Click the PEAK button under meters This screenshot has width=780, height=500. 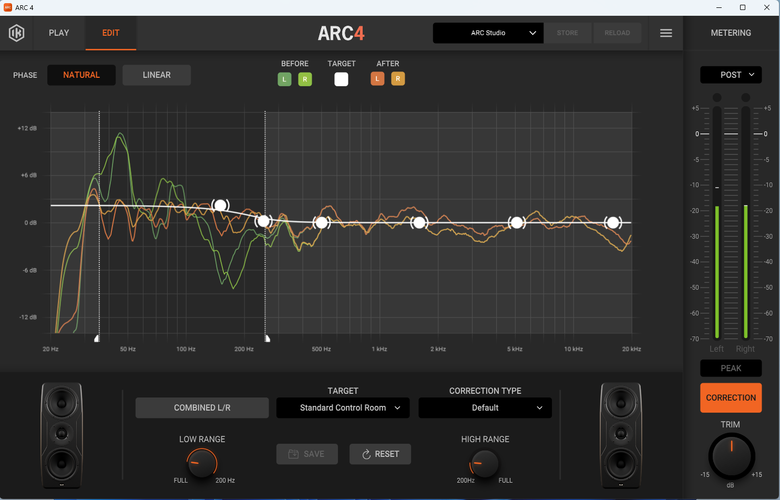coord(731,368)
